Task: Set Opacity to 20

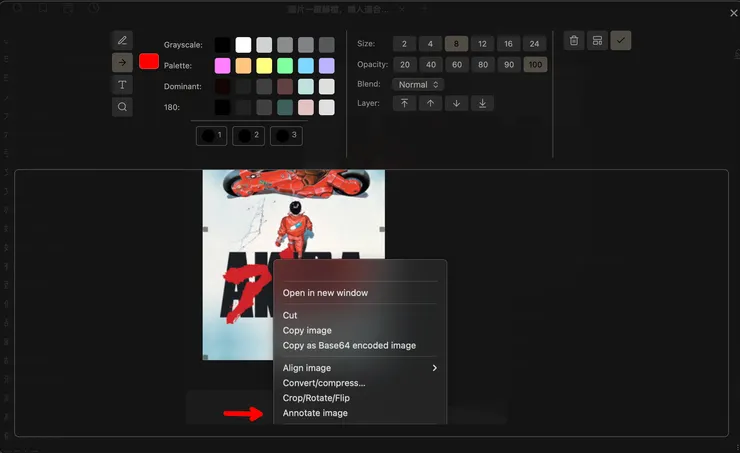Action: [404, 65]
